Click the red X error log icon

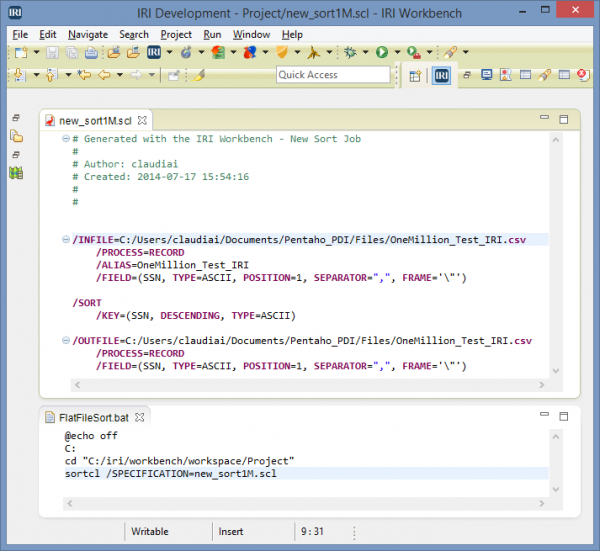583,75
